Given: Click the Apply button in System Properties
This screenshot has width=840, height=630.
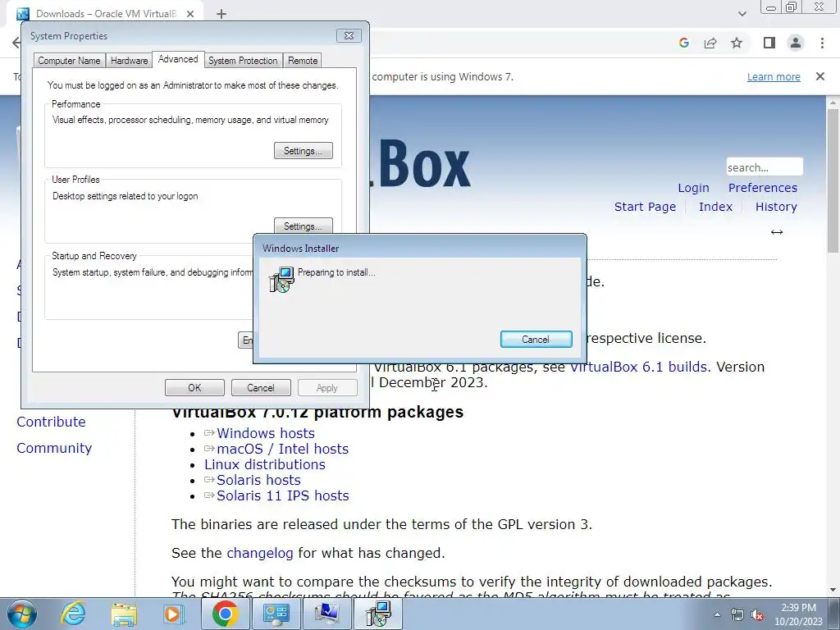Looking at the screenshot, I should click(x=327, y=388).
